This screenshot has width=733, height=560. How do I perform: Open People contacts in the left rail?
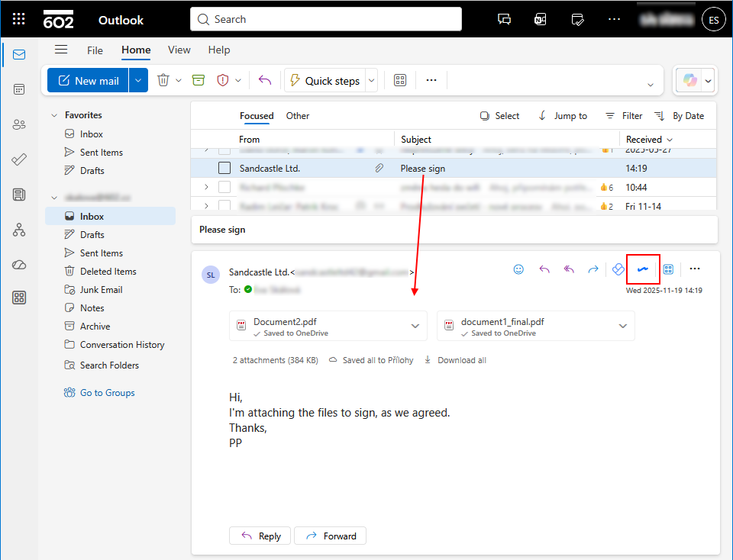pos(19,124)
